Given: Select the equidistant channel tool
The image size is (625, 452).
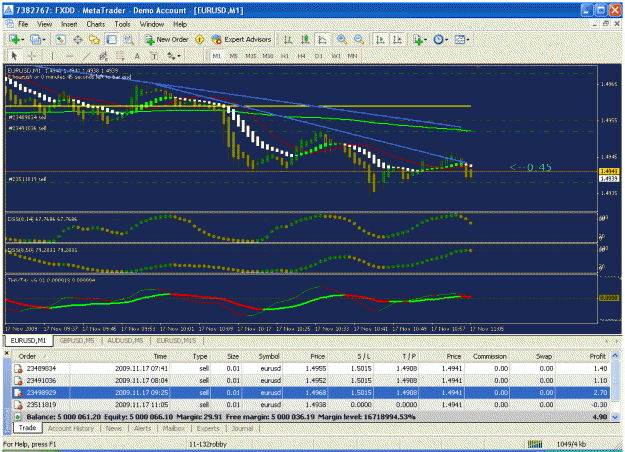Looking at the screenshot, I should 103,56.
